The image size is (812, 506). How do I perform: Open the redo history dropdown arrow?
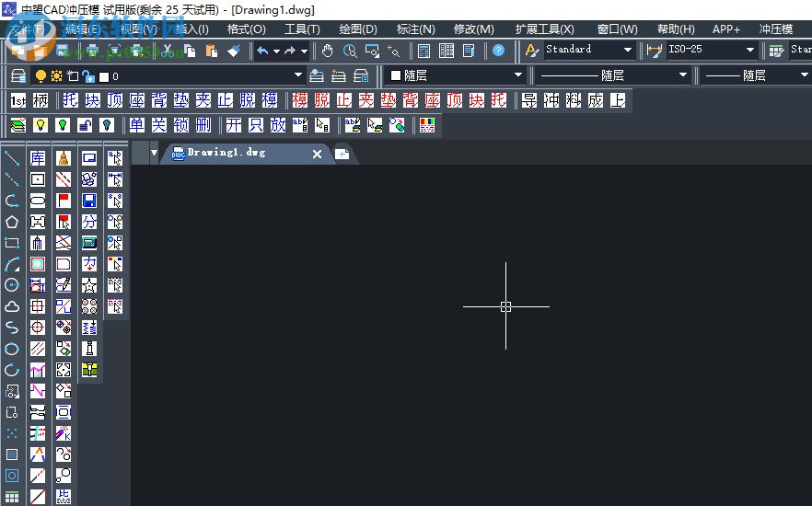[304, 52]
